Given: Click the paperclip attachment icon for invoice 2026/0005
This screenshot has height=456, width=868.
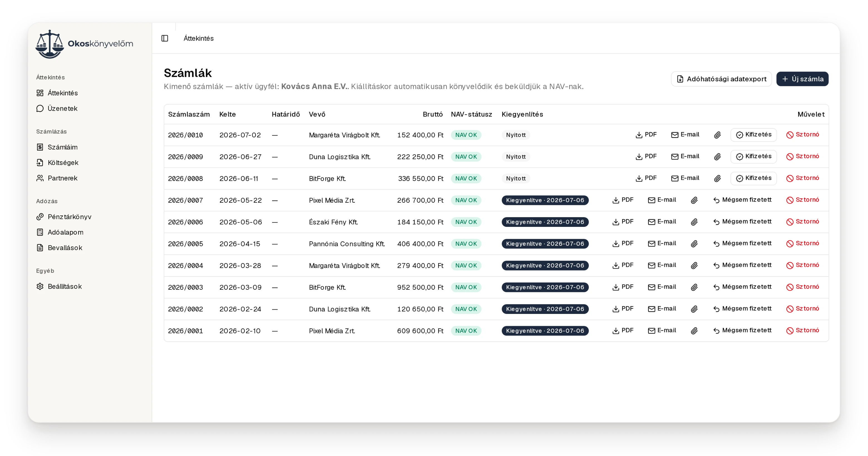Looking at the screenshot, I should point(694,244).
